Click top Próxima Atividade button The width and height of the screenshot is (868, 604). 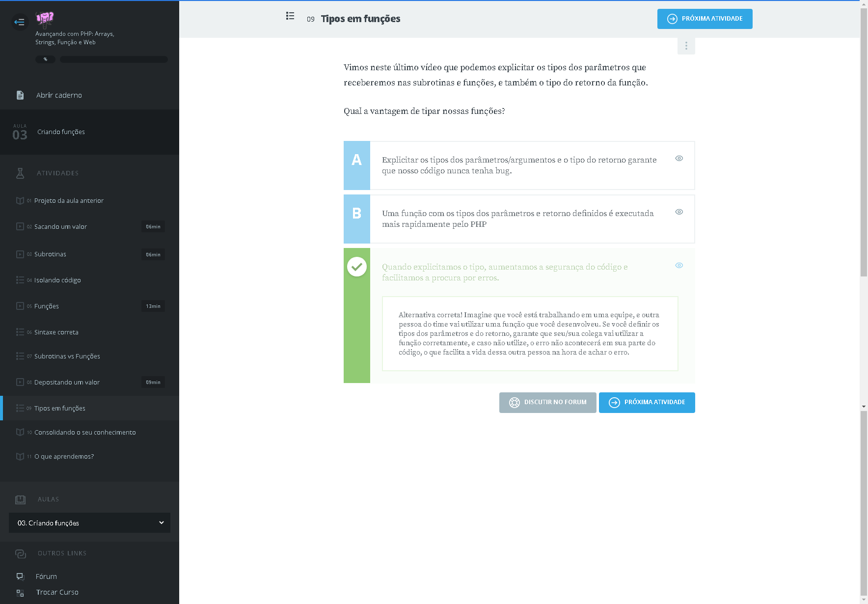pos(705,19)
